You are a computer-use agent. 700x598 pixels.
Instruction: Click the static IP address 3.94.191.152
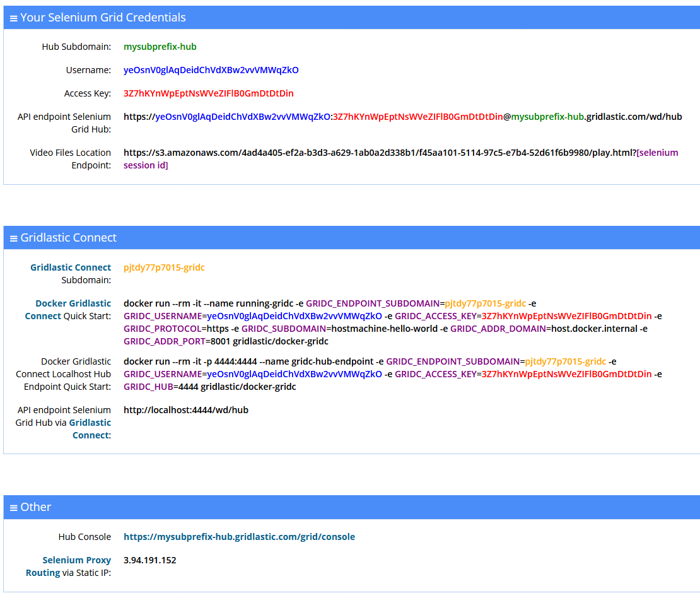(x=149, y=560)
